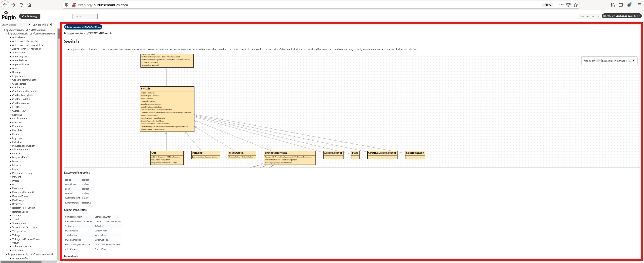Open the Max depth dropdown

pos(599,61)
